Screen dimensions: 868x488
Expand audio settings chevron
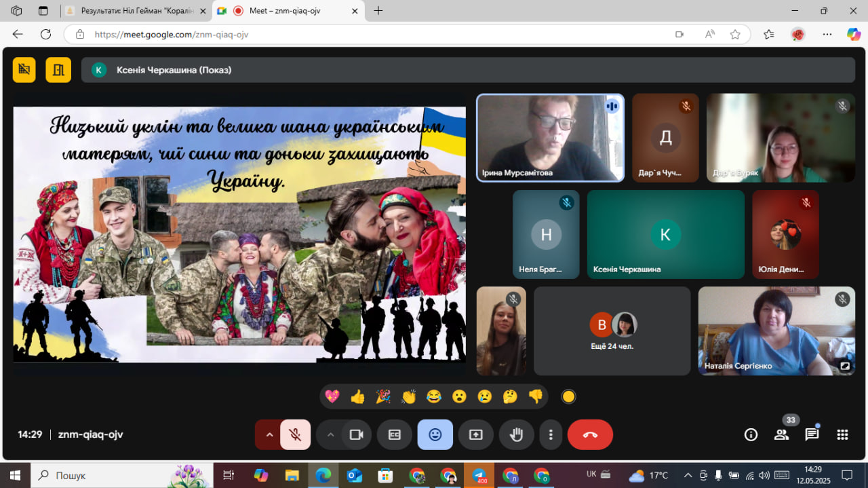pos(269,435)
